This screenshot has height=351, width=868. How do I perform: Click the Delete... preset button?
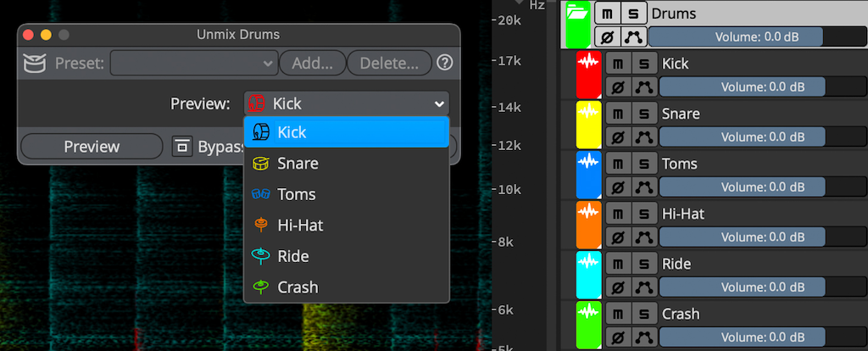coord(389,63)
